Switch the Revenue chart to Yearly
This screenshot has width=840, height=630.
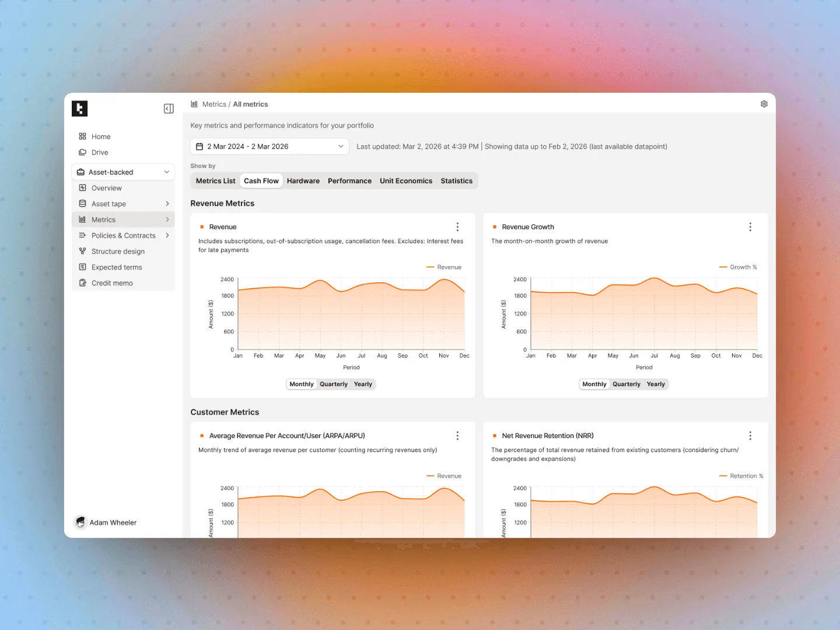click(363, 384)
